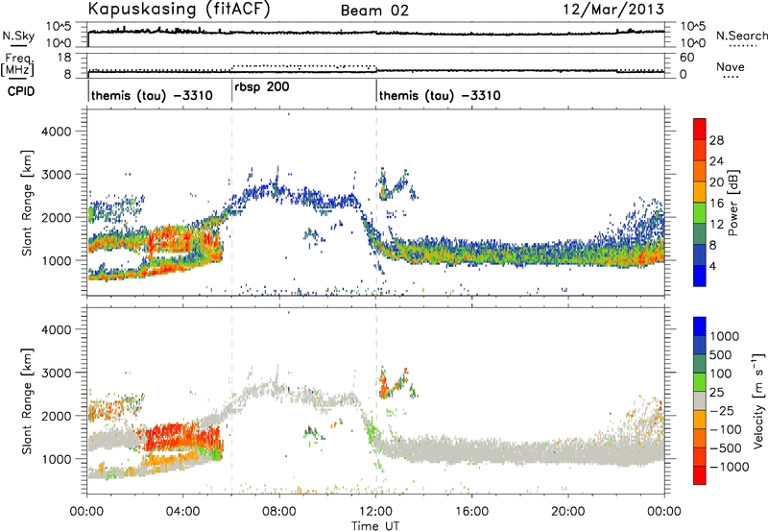Click the '1000' tick on the Velocity colorbar
768x532 pixels.
point(724,336)
